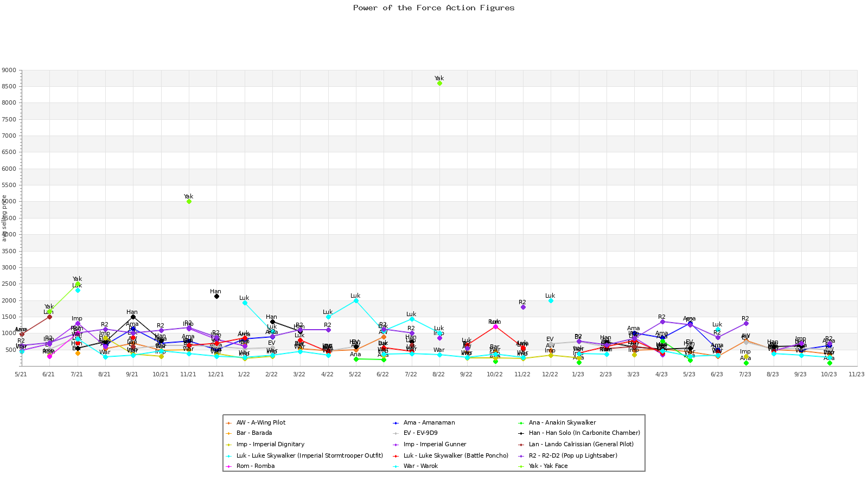Select Luke Skywalker (Imperial Stormtrooper Outfit) legend entry
This screenshot has width=868, height=488.
point(304,455)
